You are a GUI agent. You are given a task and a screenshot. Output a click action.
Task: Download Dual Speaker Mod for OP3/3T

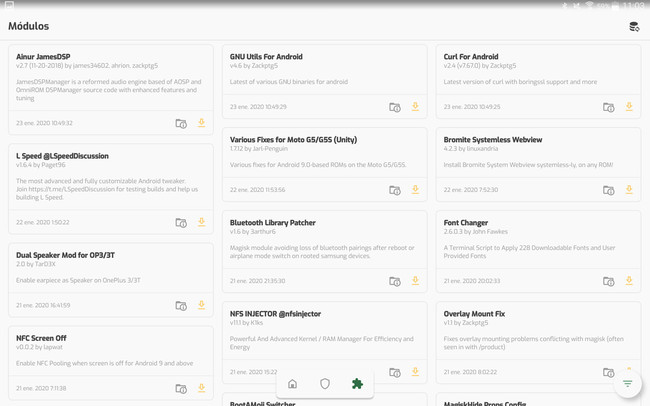coord(201,305)
